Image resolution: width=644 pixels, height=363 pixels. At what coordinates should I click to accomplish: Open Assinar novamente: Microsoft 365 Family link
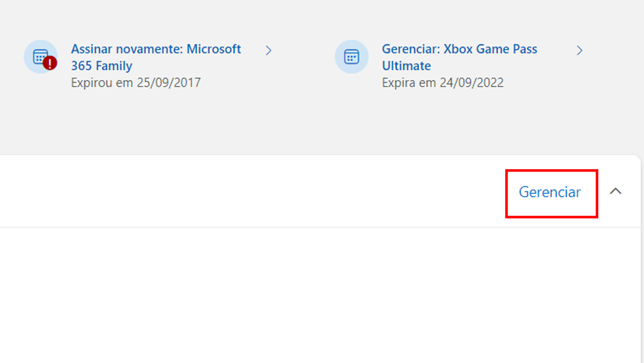[x=156, y=57]
